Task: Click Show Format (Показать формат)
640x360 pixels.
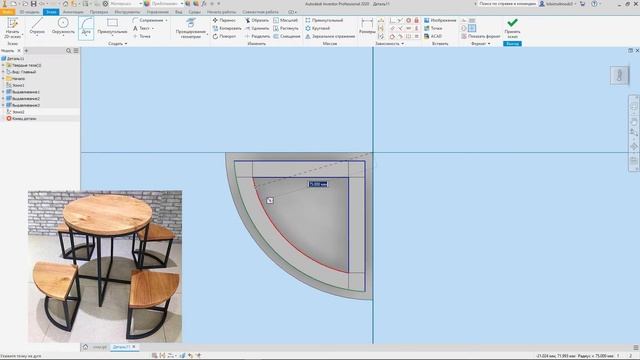Action: (x=481, y=36)
